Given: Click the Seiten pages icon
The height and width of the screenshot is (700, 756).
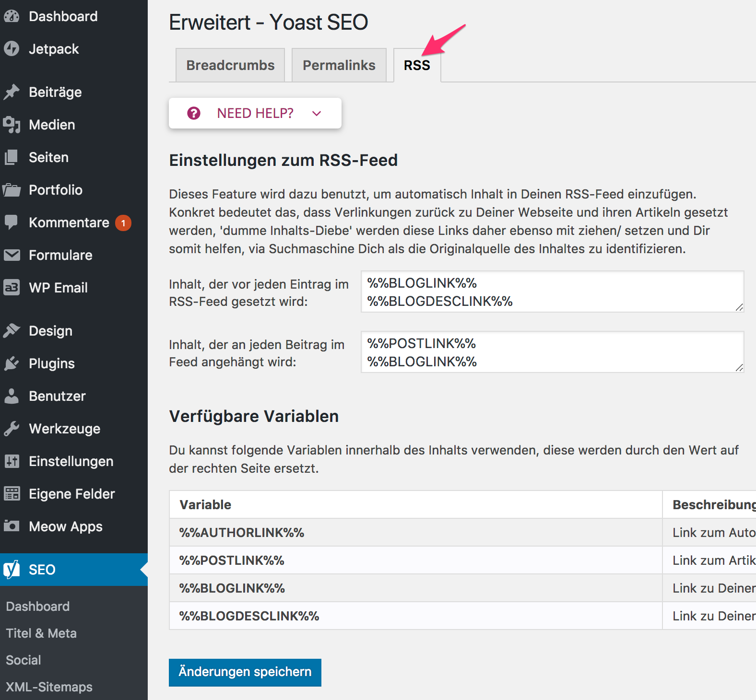Looking at the screenshot, I should click(12, 157).
